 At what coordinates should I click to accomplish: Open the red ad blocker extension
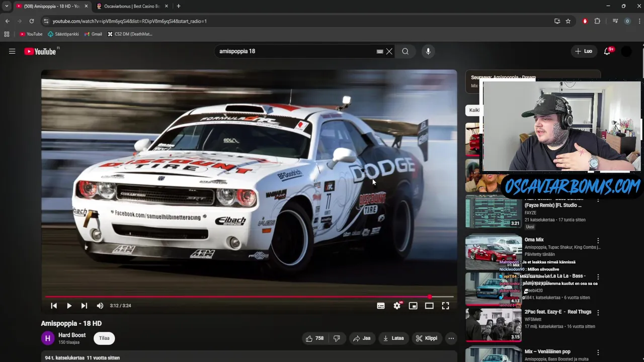click(585, 21)
